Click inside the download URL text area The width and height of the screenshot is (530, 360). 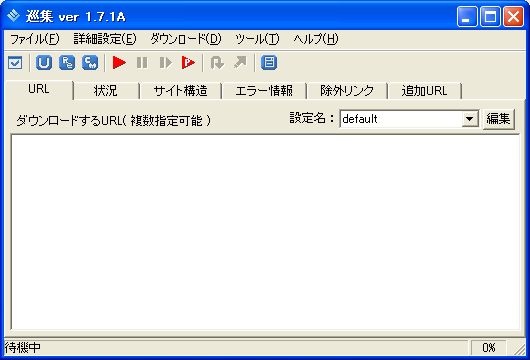coord(265,232)
